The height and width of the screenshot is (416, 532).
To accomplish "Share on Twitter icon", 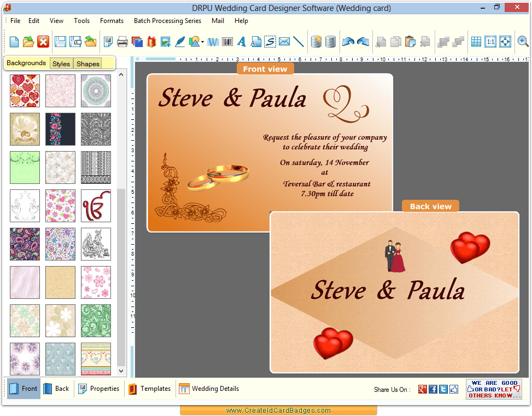I will pos(443,390).
